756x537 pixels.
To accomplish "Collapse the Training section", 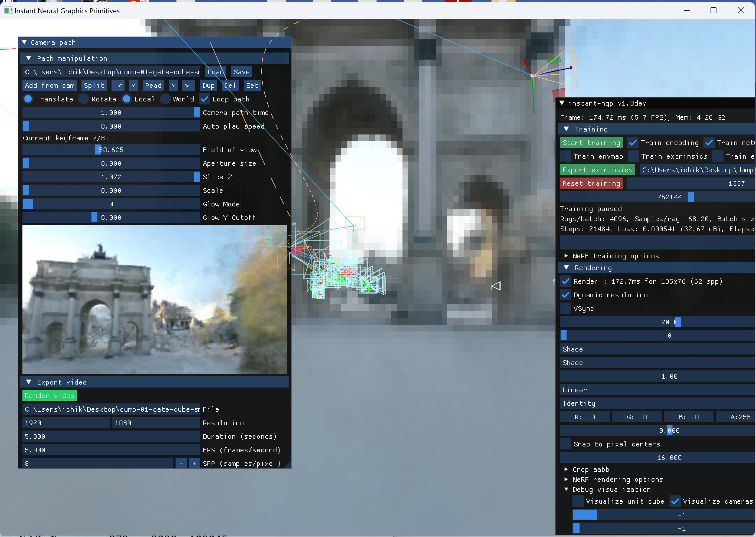I will pos(567,129).
